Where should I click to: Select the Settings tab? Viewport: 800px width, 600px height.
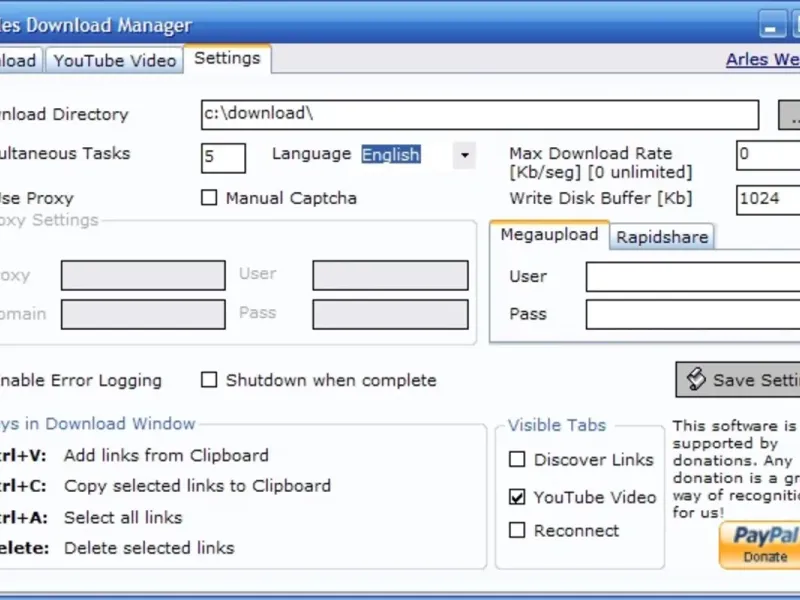[x=227, y=59]
